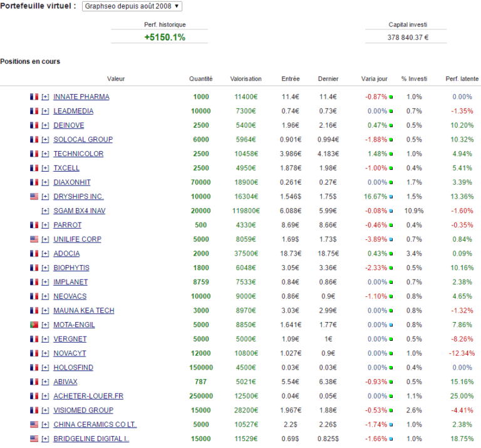The width and height of the screenshot is (481, 448).
Task: Click the Perf. latente column header
Action: pyautogui.click(x=462, y=79)
